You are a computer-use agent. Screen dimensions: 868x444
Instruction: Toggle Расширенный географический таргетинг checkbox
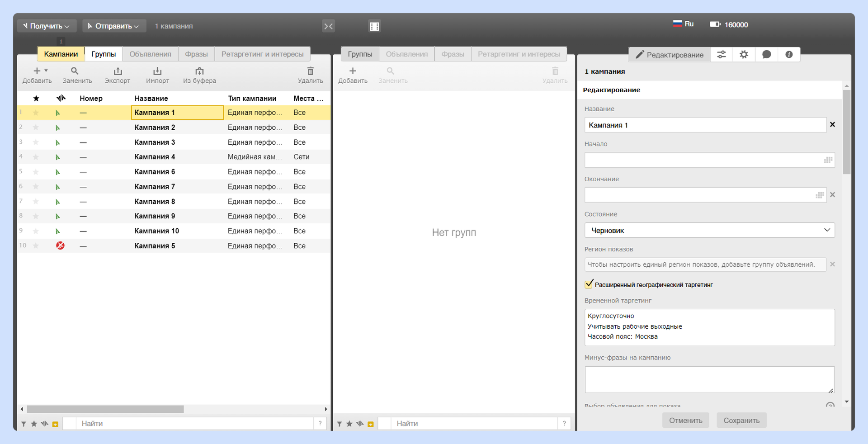(x=589, y=284)
